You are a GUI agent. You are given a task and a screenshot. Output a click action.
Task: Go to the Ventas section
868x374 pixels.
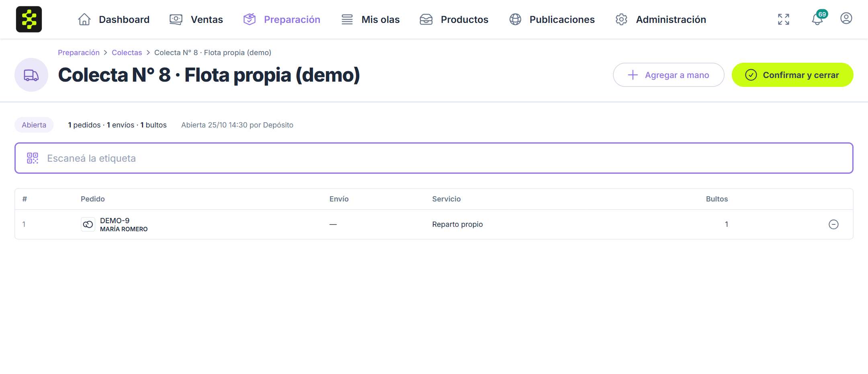pyautogui.click(x=196, y=19)
